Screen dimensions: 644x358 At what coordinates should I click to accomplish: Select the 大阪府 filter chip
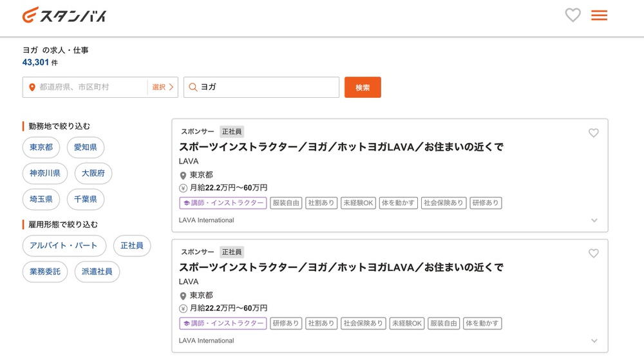click(x=93, y=173)
